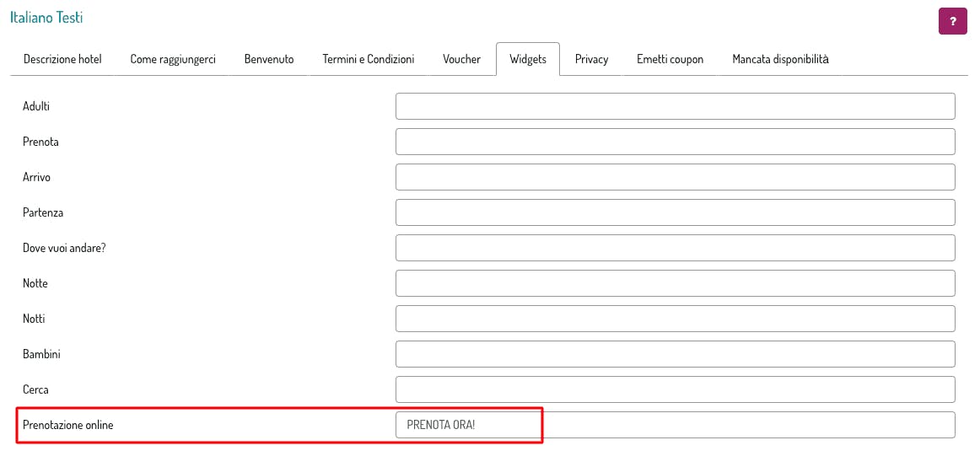980x467 pixels.
Task: Go to the Voucher tab
Action: (x=461, y=59)
